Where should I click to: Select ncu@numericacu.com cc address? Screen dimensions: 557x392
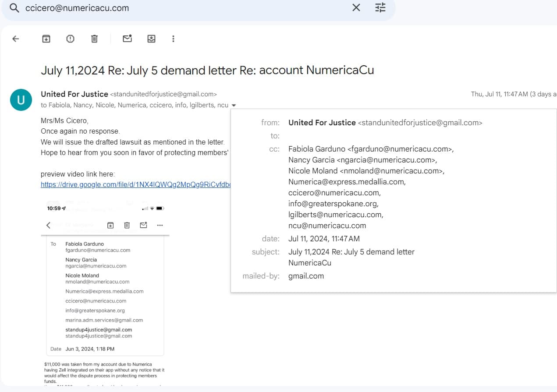click(x=327, y=226)
